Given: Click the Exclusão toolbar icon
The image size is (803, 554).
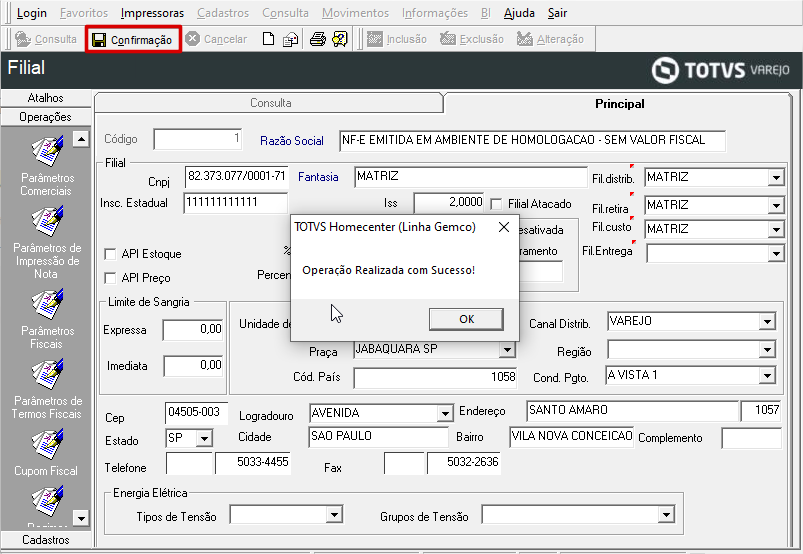Looking at the screenshot, I should (x=448, y=39).
